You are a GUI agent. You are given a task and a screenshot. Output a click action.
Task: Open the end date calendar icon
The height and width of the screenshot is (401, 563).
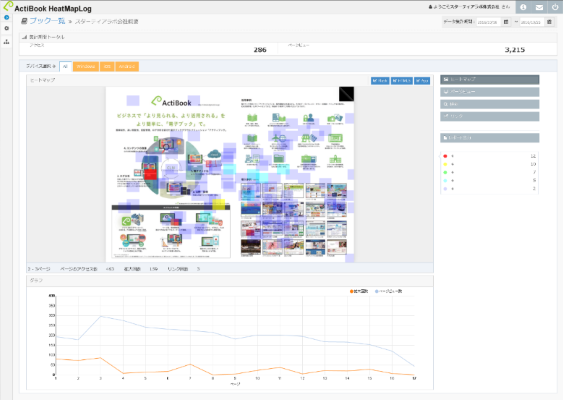coord(549,22)
